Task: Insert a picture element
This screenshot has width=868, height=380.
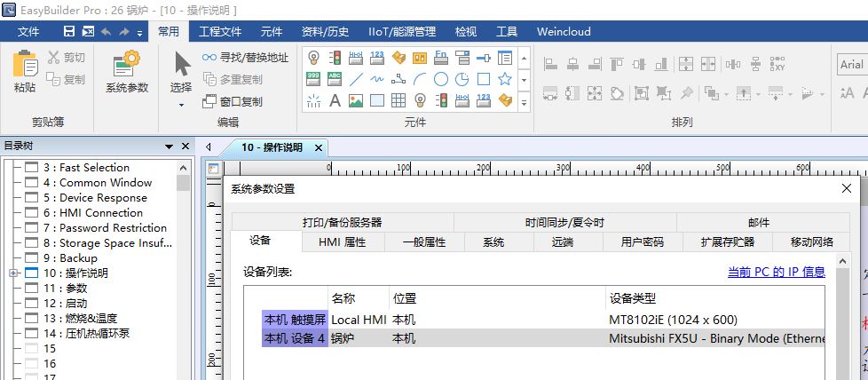Action: pyautogui.click(x=356, y=100)
